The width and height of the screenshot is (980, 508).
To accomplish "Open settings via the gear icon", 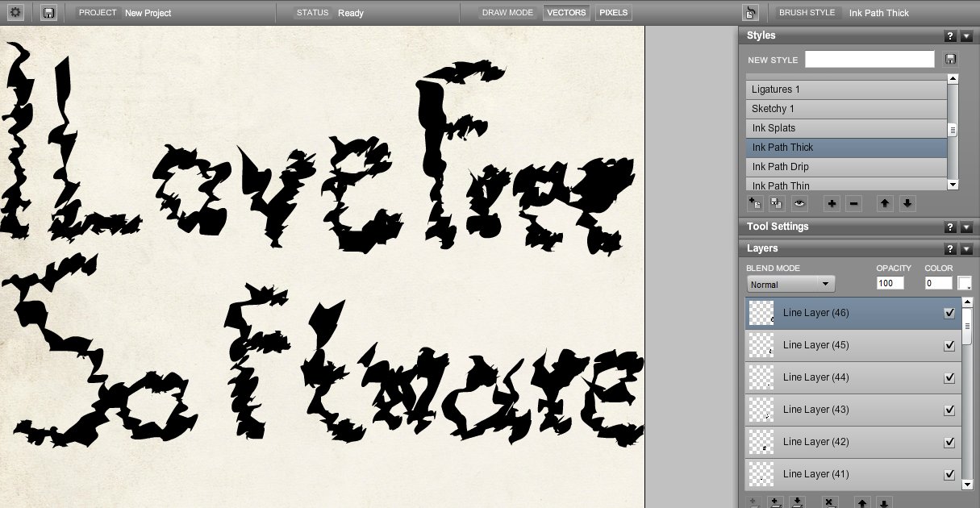I will tap(16, 13).
